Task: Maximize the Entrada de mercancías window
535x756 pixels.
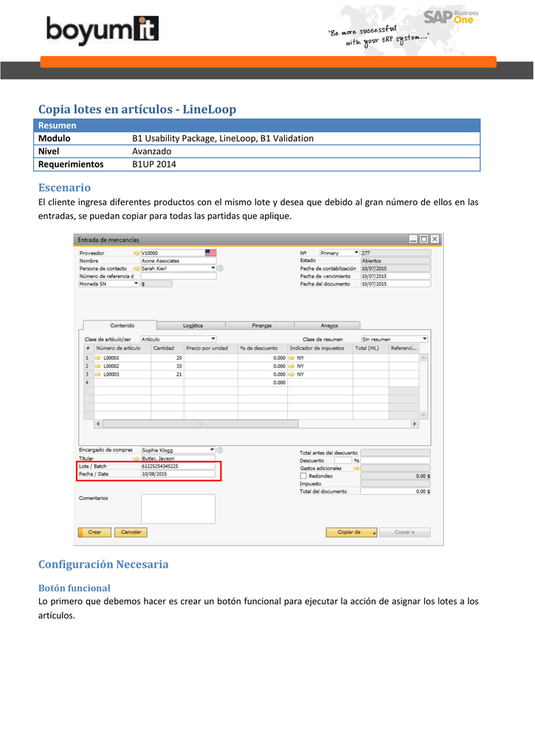Action: (x=424, y=239)
